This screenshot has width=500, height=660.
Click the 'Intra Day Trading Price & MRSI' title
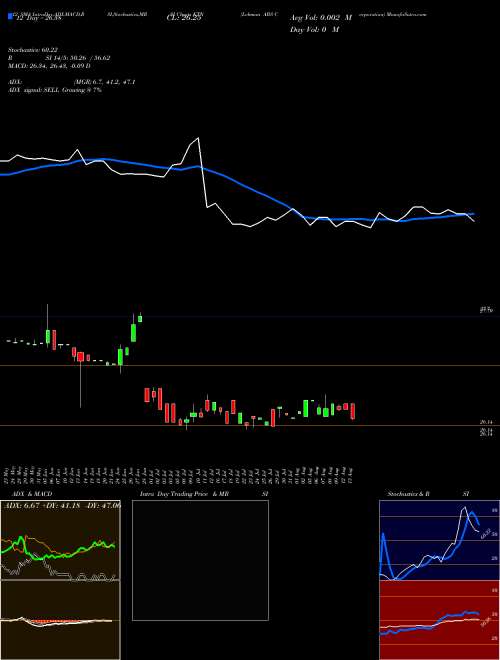coord(205,494)
